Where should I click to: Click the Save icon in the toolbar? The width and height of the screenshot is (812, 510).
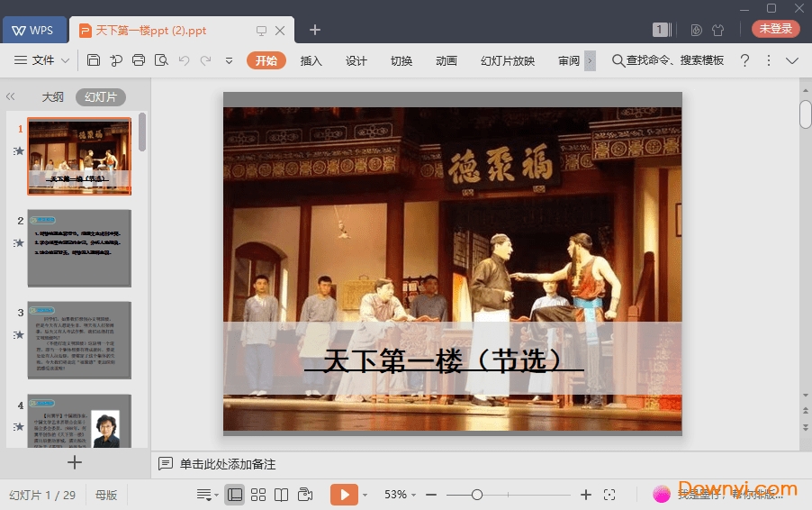(94, 60)
